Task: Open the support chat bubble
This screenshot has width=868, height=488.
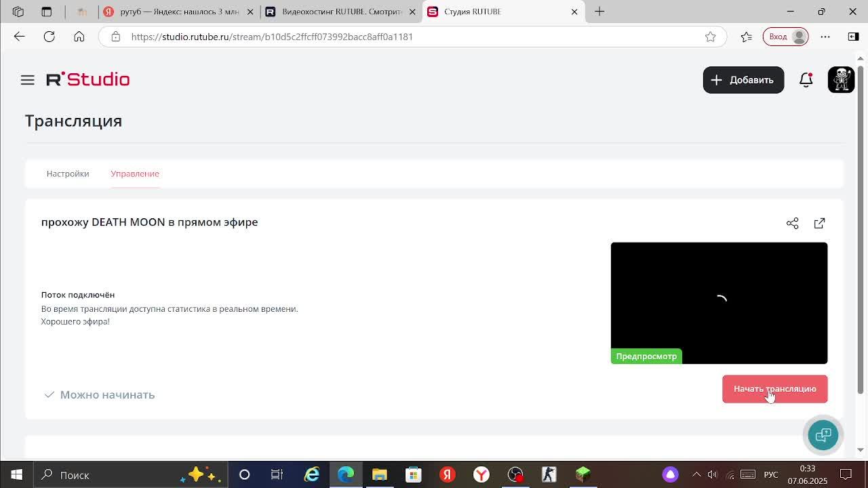Action: 823,435
